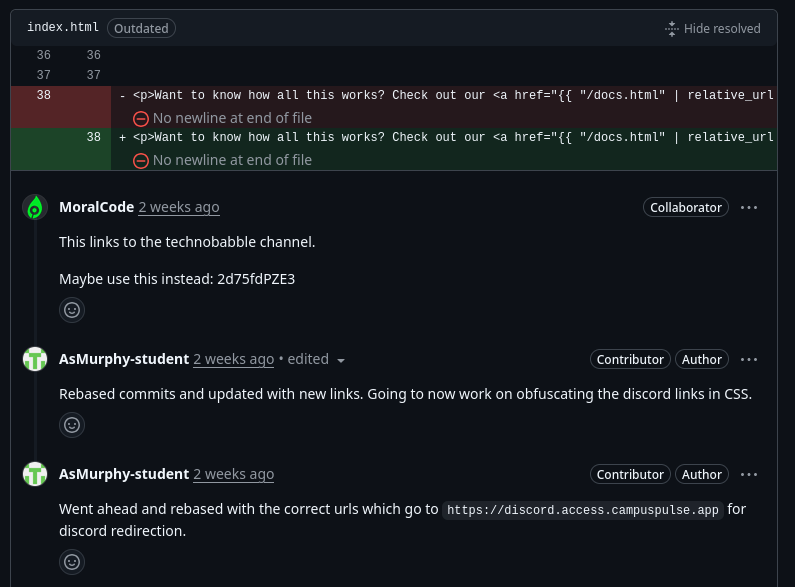The height and width of the screenshot is (587, 795).
Task: Expand the edited history dropdown
Action: click(316, 359)
